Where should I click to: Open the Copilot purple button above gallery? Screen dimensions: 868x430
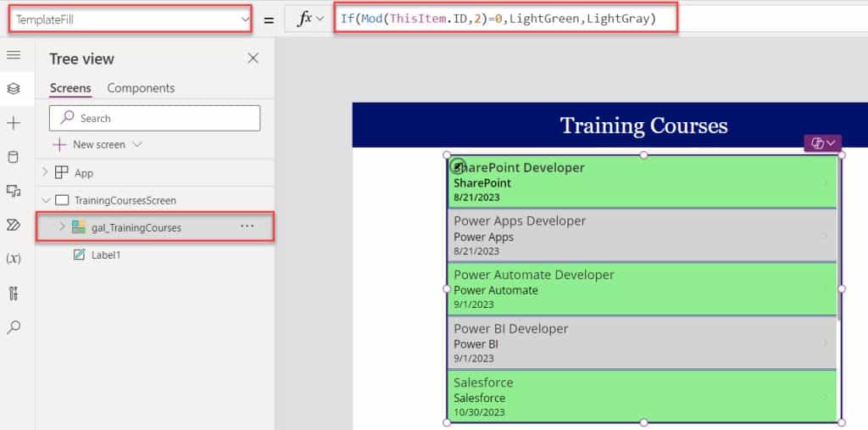(x=822, y=143)
